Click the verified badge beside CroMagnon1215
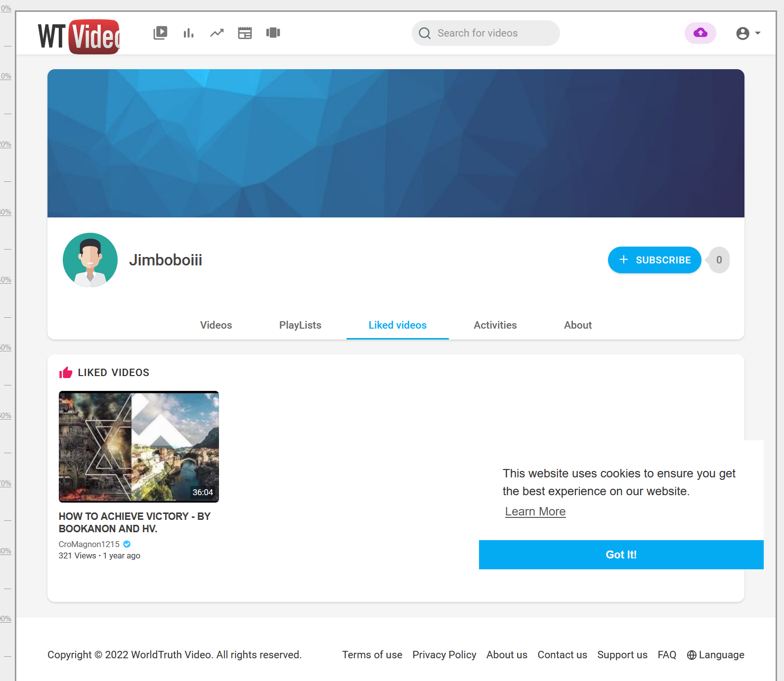Screen dimensions: 784x681 127,544
